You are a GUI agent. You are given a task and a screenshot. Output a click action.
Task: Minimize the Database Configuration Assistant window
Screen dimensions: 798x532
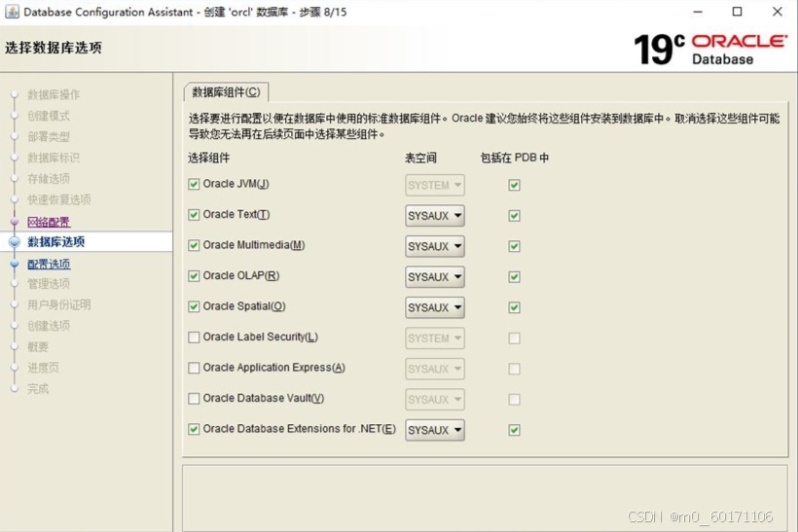(x=698, y=12)
